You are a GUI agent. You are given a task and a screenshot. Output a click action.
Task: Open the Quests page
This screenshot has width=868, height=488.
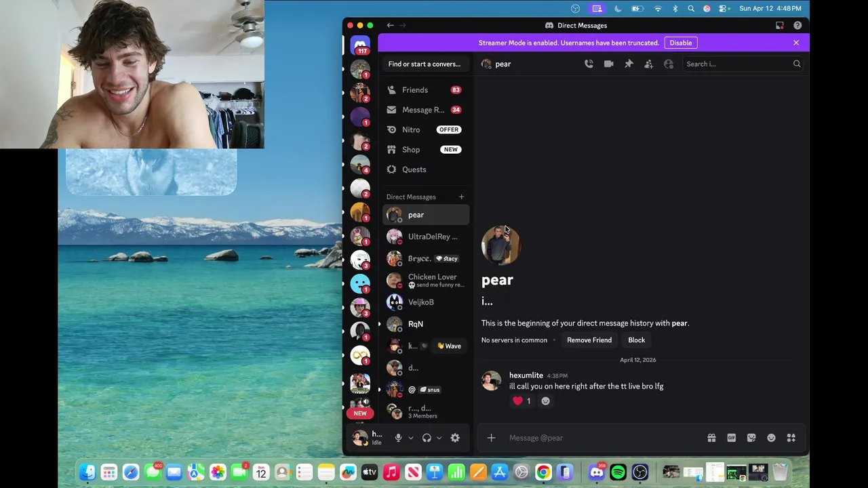tap(425, 169)
